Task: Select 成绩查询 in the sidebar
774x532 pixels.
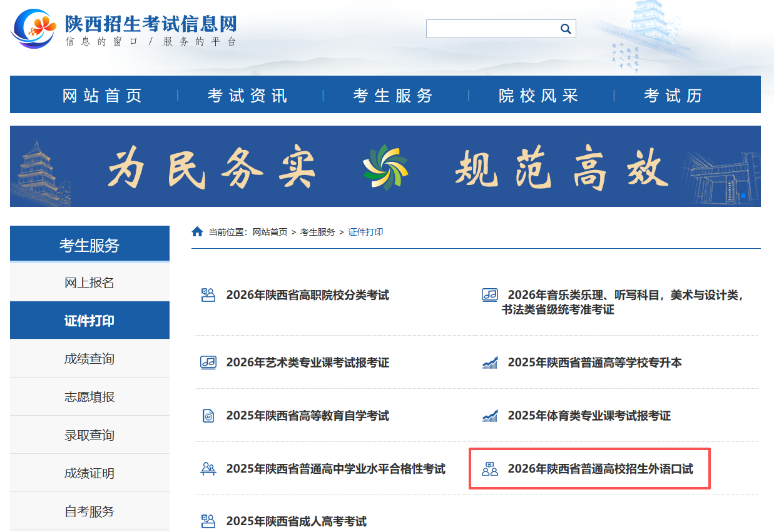Action: [89, 358]
